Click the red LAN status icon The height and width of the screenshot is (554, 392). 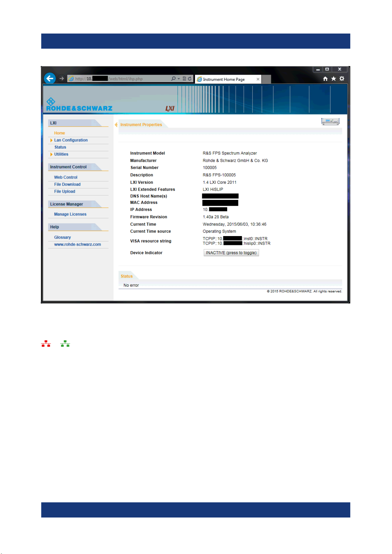(x=46, y=344)
